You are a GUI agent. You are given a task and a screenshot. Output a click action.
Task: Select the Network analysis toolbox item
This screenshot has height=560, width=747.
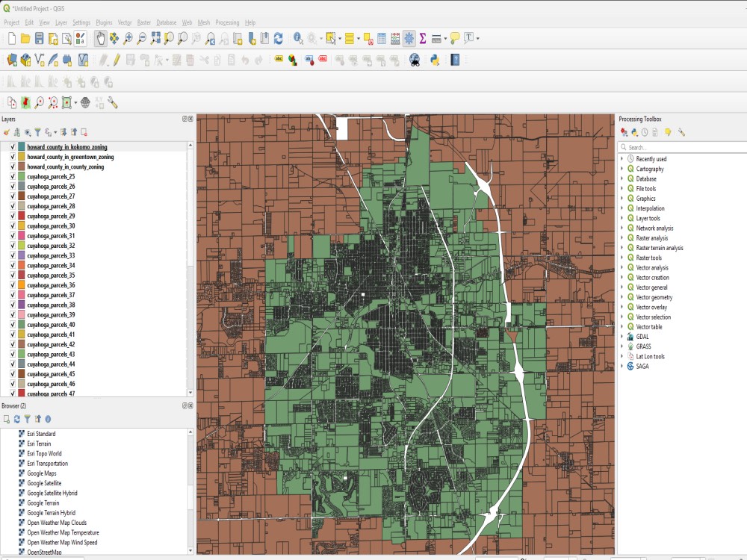(654, 228)
